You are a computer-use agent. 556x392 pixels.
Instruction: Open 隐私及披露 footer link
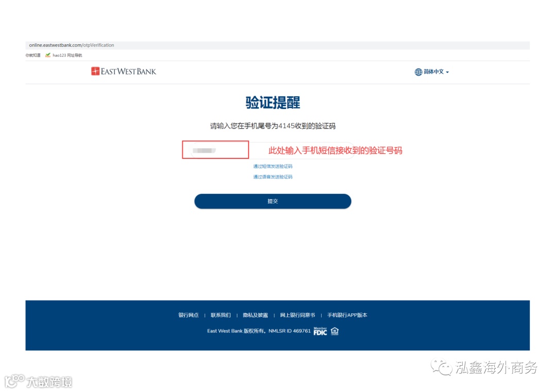(x=255, y=315)
